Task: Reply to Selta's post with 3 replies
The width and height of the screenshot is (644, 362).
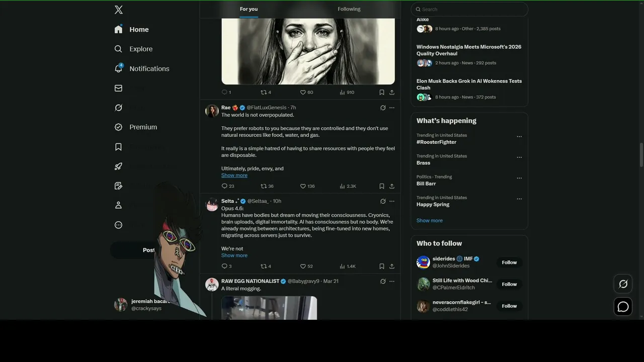Action: click(226, 266)
